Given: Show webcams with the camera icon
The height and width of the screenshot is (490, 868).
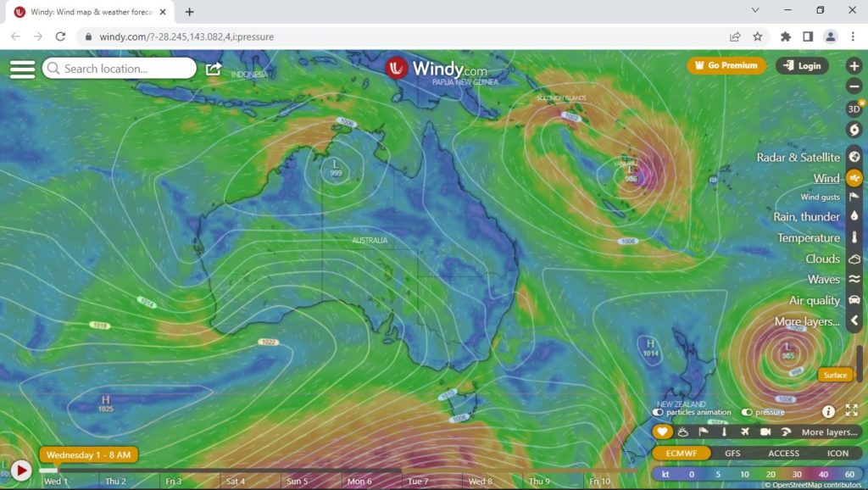Looking at the screenshot, I should [x=765, y=432].
